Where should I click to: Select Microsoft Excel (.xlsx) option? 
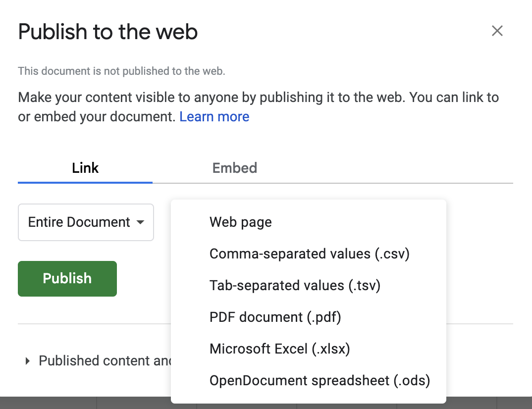[x=280, y=349]
